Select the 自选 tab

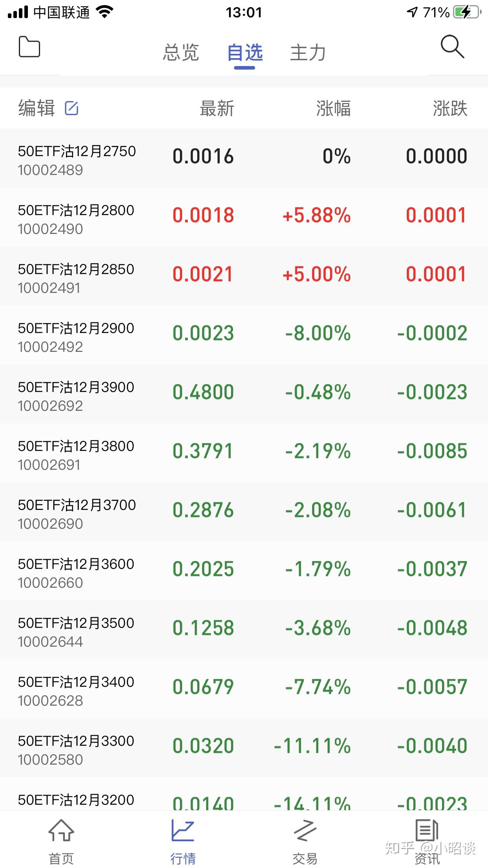(x=245, y=53)
